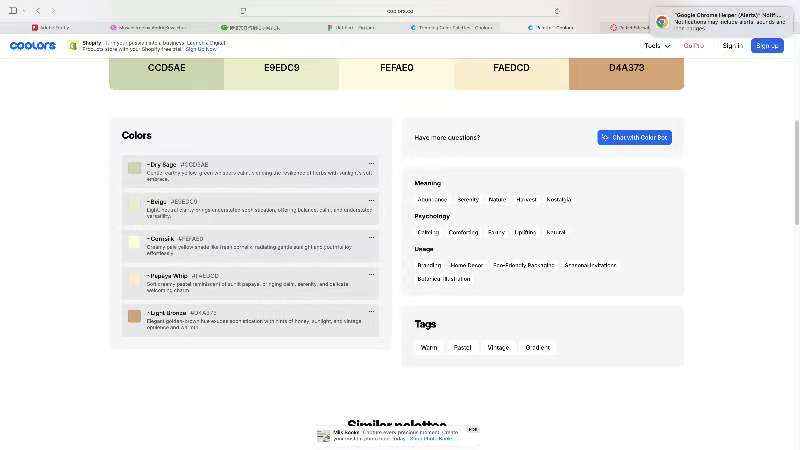Open the more options menu for Dry Sage
The height and width of the screenshot is (450, 800).
point(371,163)
